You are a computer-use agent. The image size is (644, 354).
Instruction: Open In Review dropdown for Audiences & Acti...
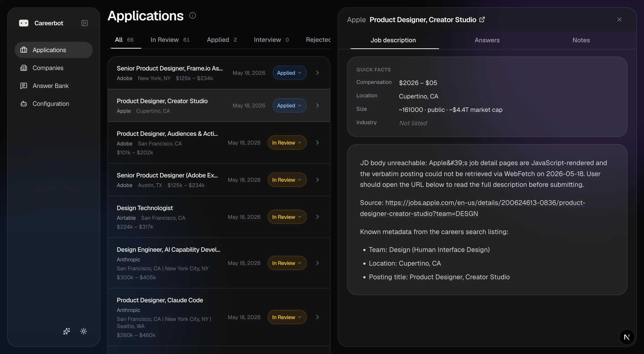(x=287, y=143)
